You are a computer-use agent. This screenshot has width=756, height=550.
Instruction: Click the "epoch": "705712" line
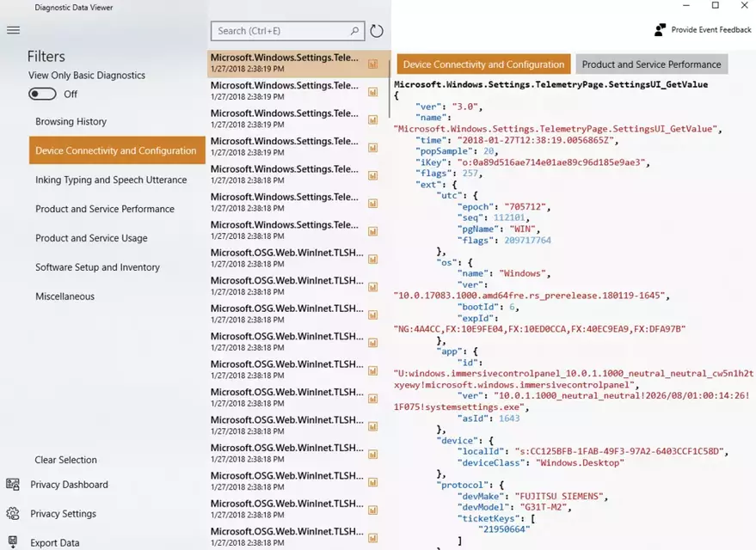[504, 206]
